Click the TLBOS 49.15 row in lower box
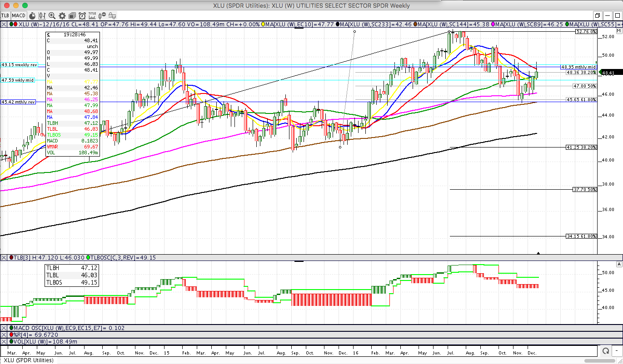Viewport: 623px width, 364px height. click(x=72, y=282)
